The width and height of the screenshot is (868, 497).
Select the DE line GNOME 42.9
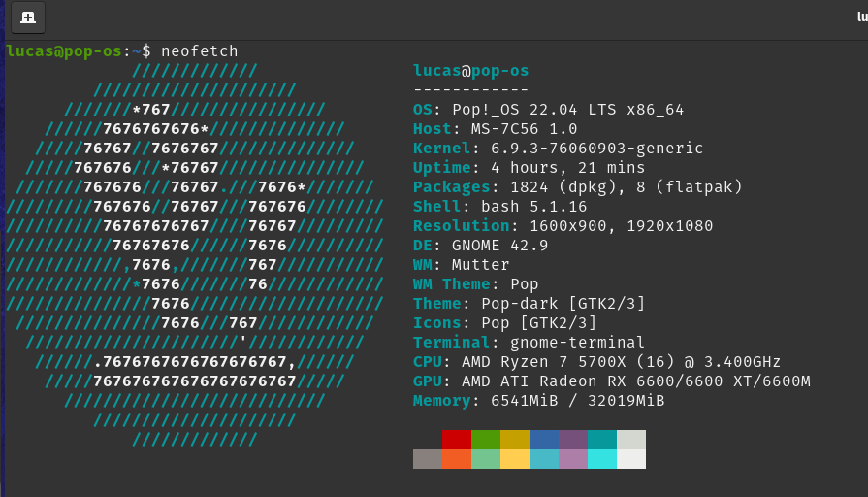pos(480,246)
